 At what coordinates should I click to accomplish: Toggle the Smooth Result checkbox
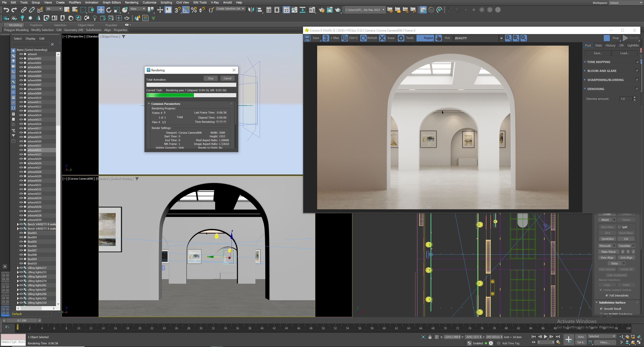[601, 309]
